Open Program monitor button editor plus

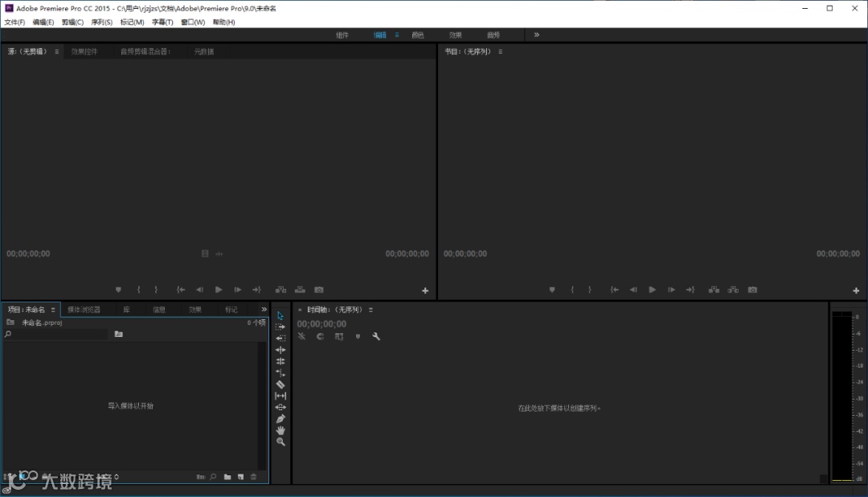pos(856,290)
